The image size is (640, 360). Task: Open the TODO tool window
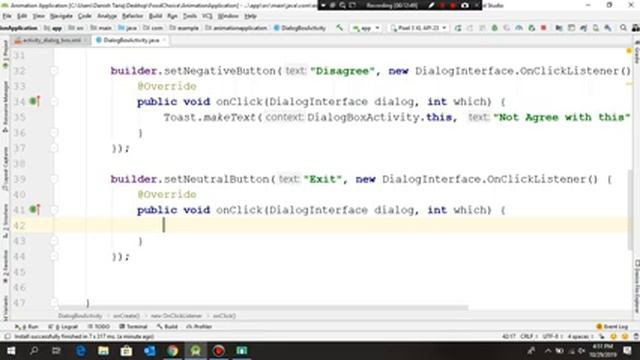[x=99, y=327]
